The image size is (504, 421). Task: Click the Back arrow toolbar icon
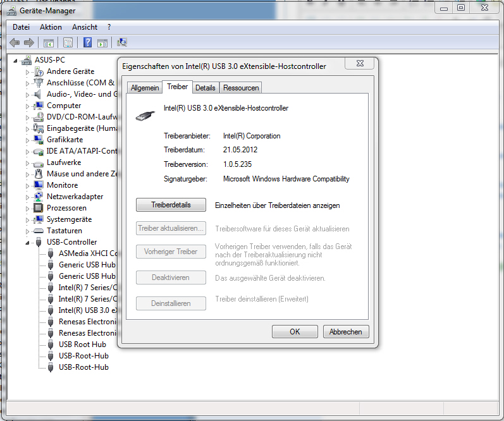tap(15, 42)
